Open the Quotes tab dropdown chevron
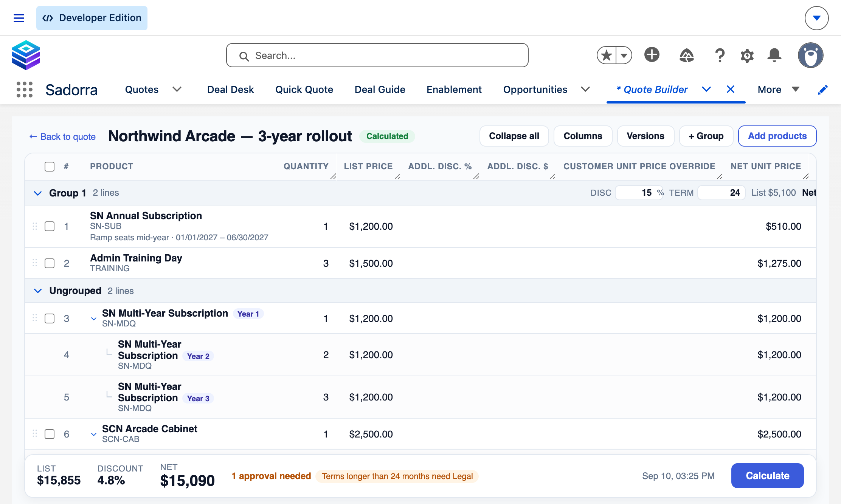 177,90
